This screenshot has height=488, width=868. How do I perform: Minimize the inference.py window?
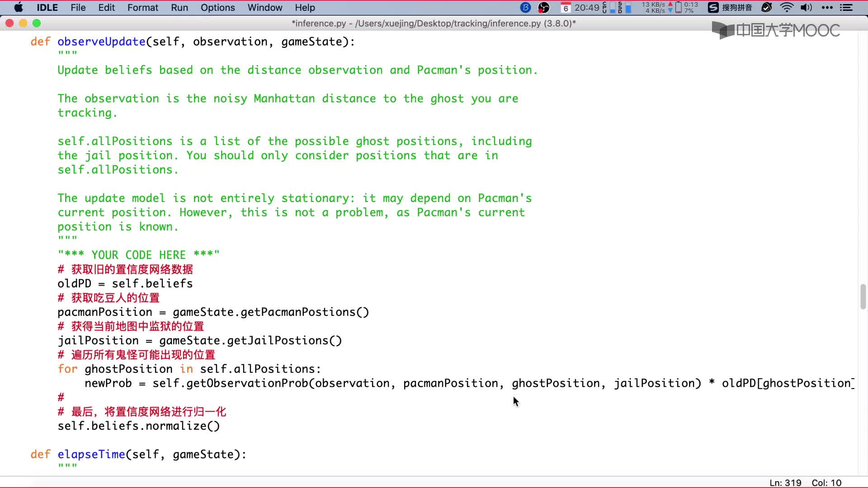pos(23,23)
